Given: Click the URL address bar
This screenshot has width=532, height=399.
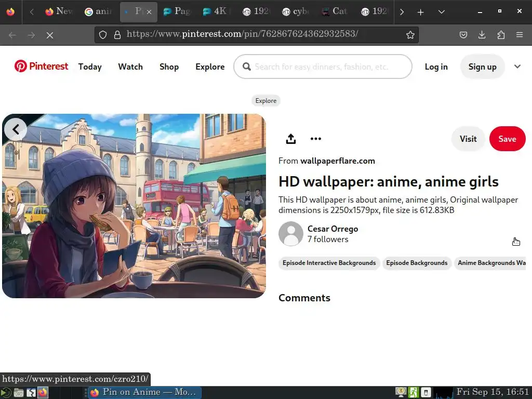Looking at the screenshot, I should click(x=257, y=35).
